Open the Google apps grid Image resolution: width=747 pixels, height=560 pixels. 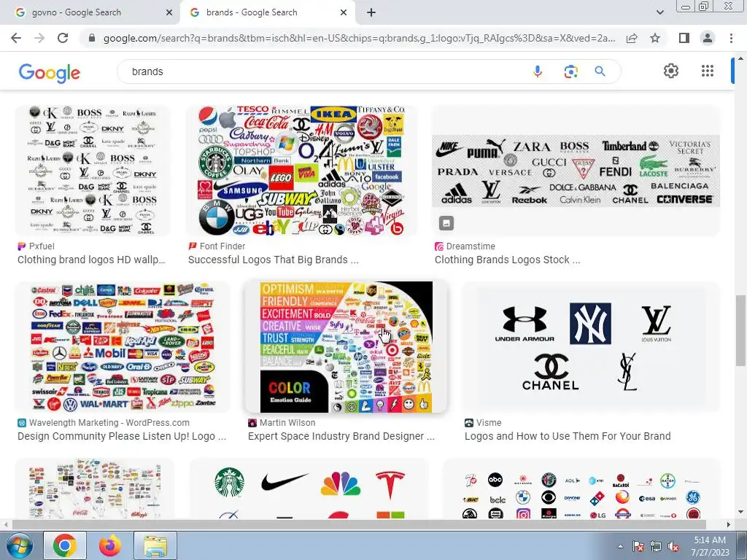pos(708,71)
